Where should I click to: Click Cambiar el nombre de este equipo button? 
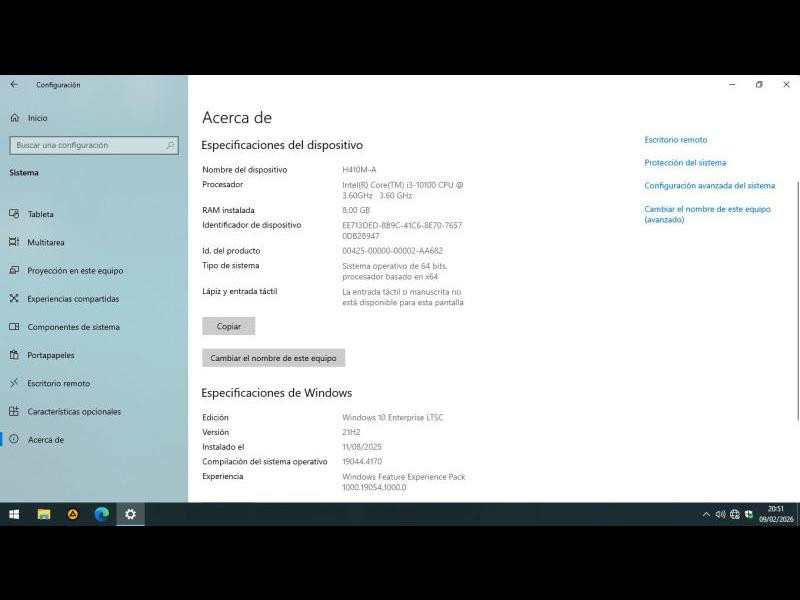point(273,358)
